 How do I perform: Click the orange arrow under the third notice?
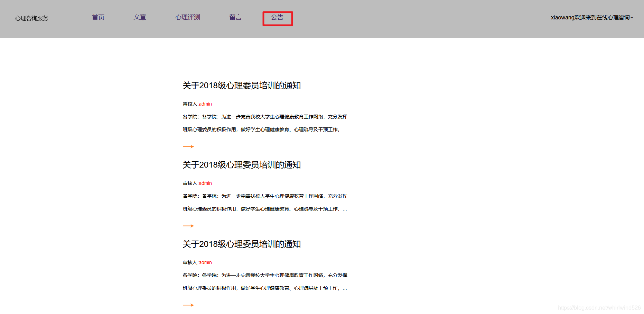point(188,305)
